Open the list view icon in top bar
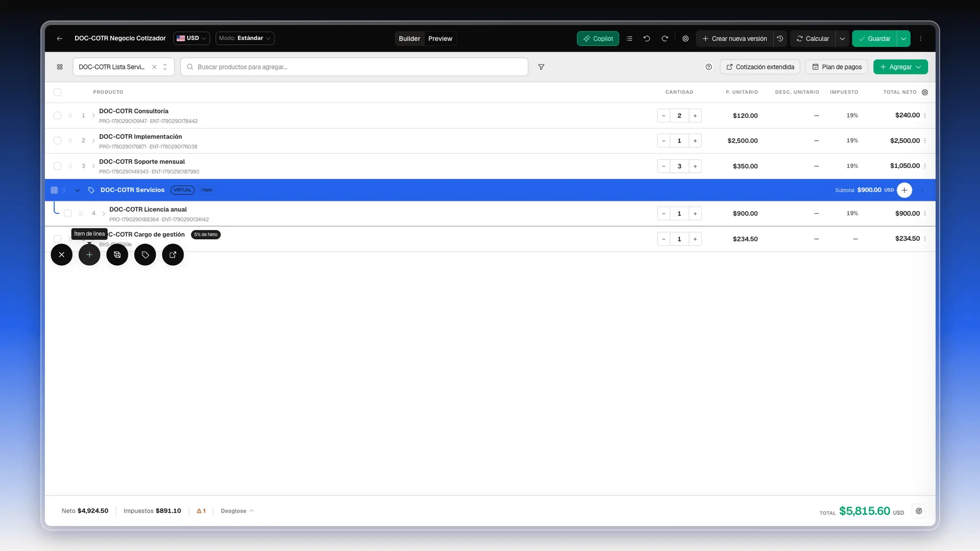 629,39
